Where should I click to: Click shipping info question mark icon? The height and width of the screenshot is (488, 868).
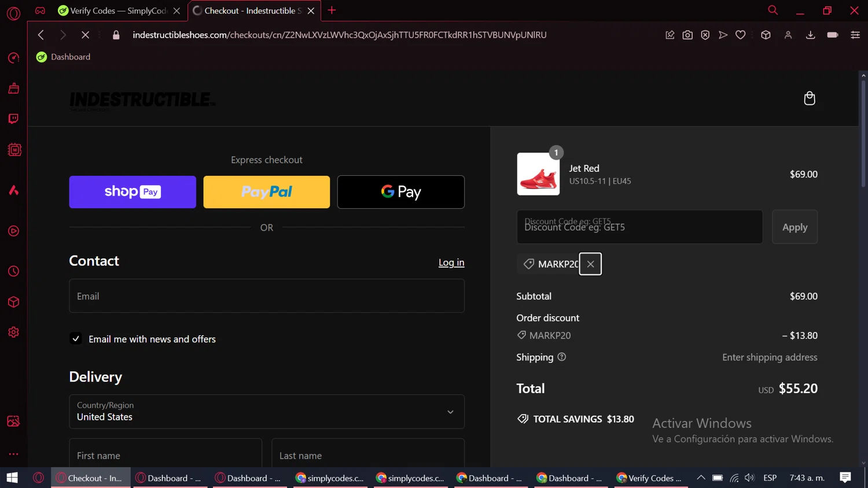click(x=561, y=357)
